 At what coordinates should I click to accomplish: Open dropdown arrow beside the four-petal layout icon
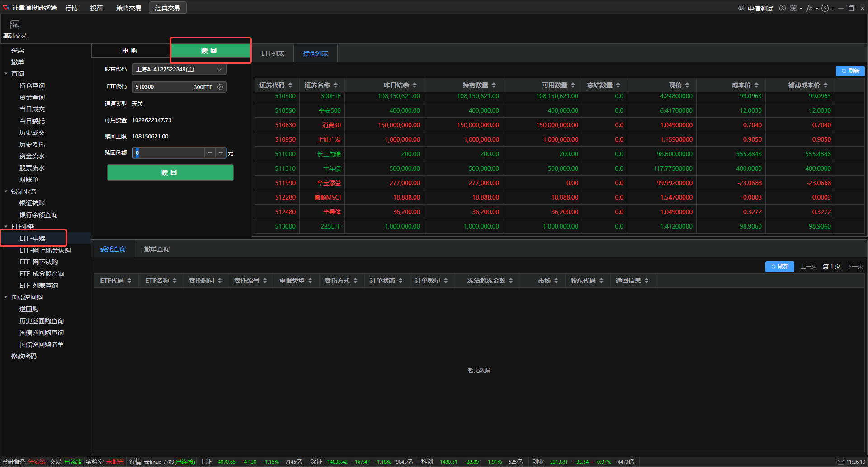click(801, 8)
